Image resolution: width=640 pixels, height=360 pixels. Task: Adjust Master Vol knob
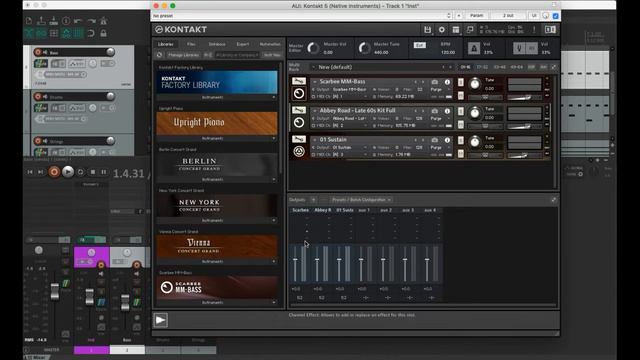[x=313, y=48]
